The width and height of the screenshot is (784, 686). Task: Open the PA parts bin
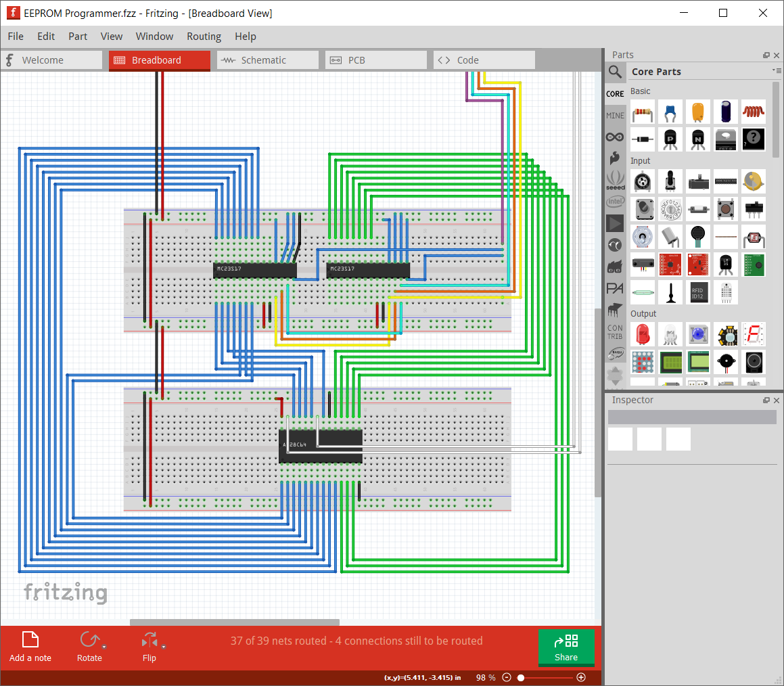click(615, 288)
